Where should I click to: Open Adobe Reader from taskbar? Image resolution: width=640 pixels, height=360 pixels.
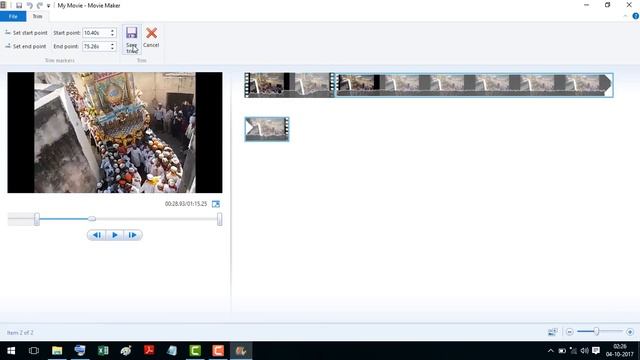click(x=149, y=351)
